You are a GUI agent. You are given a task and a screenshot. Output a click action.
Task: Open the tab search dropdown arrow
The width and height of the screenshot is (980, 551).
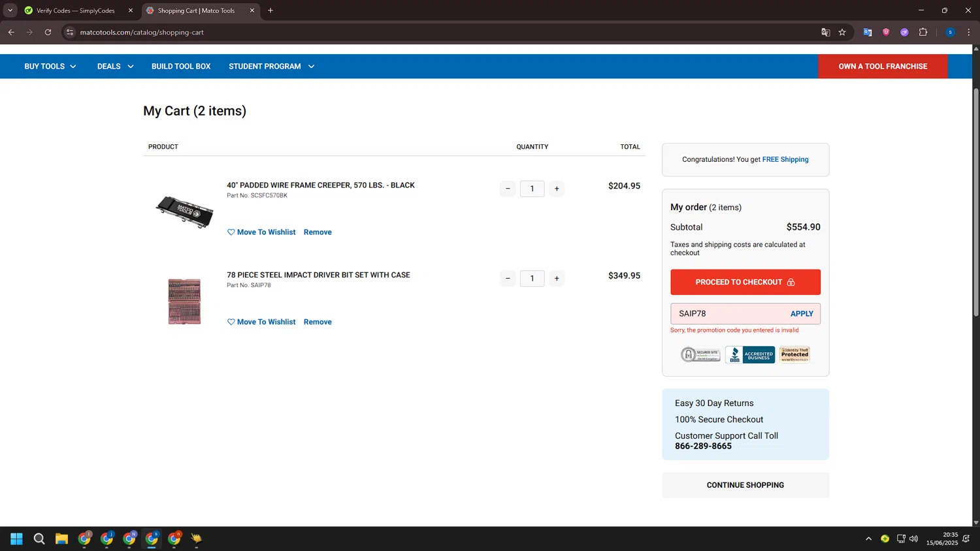[x=10, y=10]
